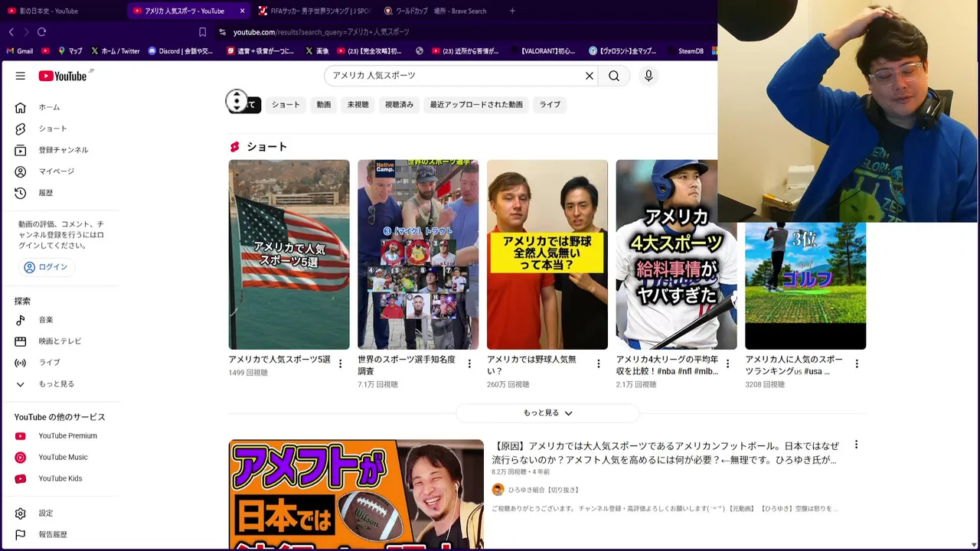Screen dimensions: 980x551
Task: Open マップ bookmark
Action: [x=70, y=51]
